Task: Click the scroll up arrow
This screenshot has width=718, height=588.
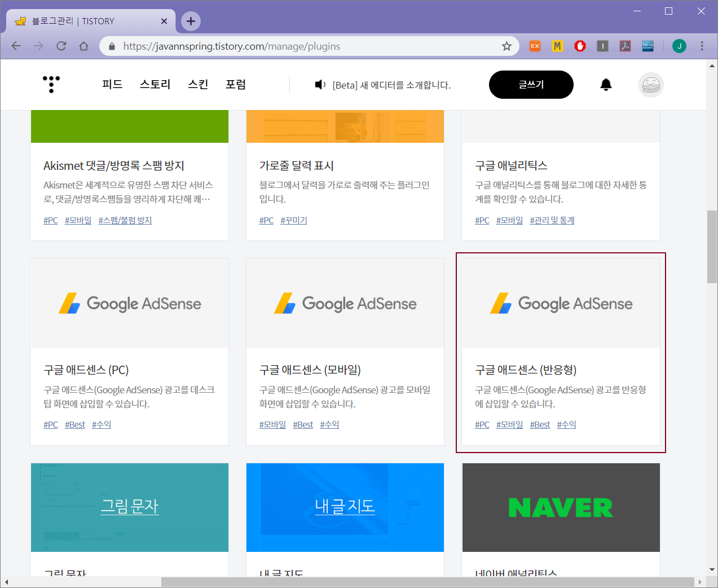Action: (712, 65)
